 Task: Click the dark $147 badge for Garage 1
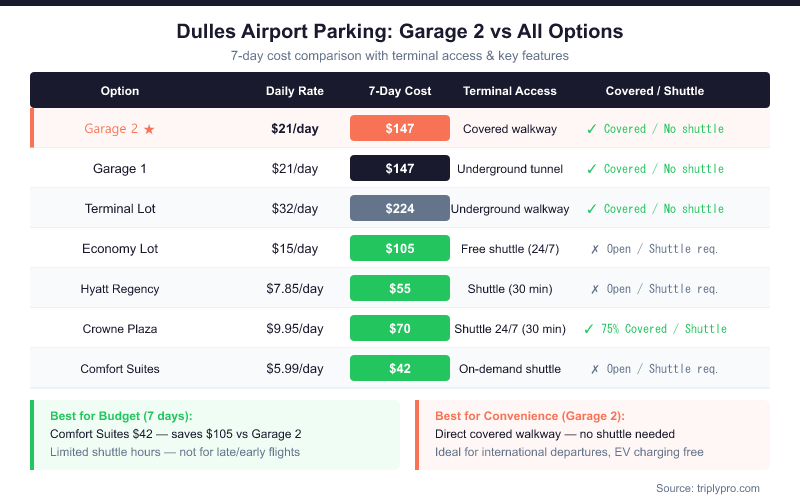pyautogui.click(x=400, y=169)
